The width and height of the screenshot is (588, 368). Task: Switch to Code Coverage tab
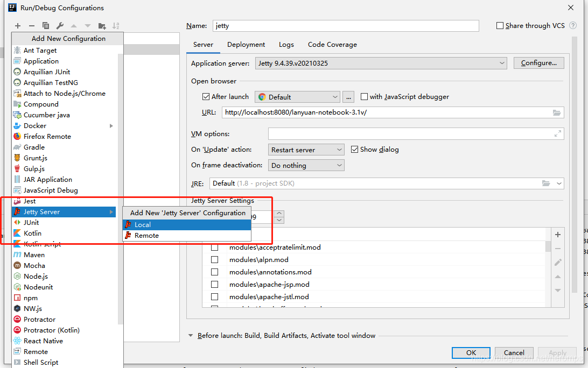332,45
